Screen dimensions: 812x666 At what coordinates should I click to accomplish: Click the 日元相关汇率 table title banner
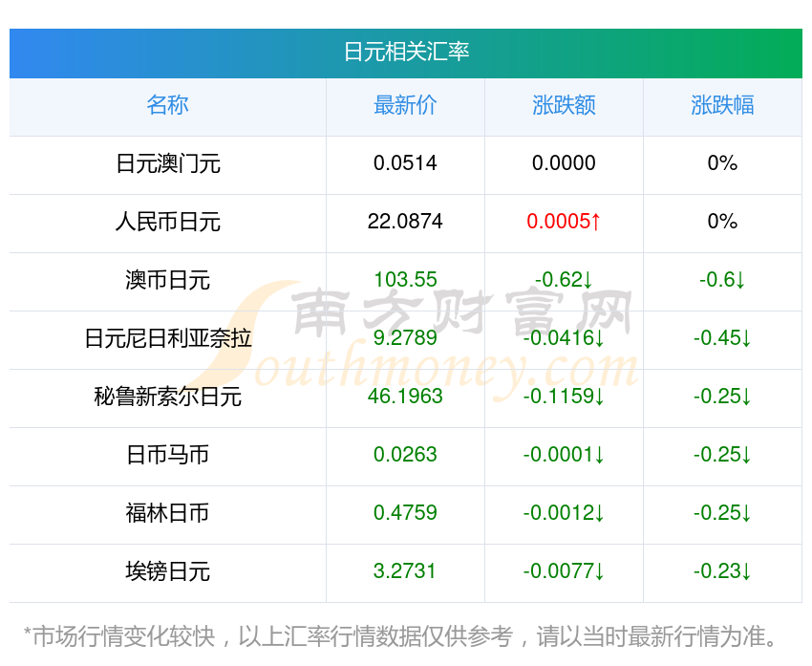[406, 52]
